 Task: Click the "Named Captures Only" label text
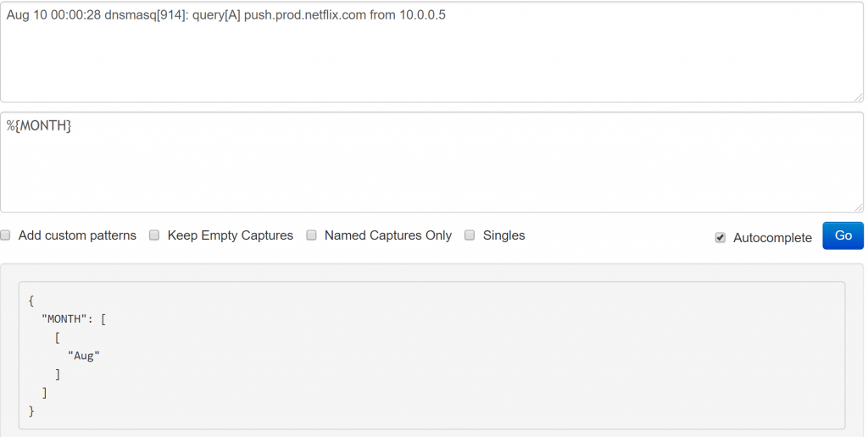point(388,235)
